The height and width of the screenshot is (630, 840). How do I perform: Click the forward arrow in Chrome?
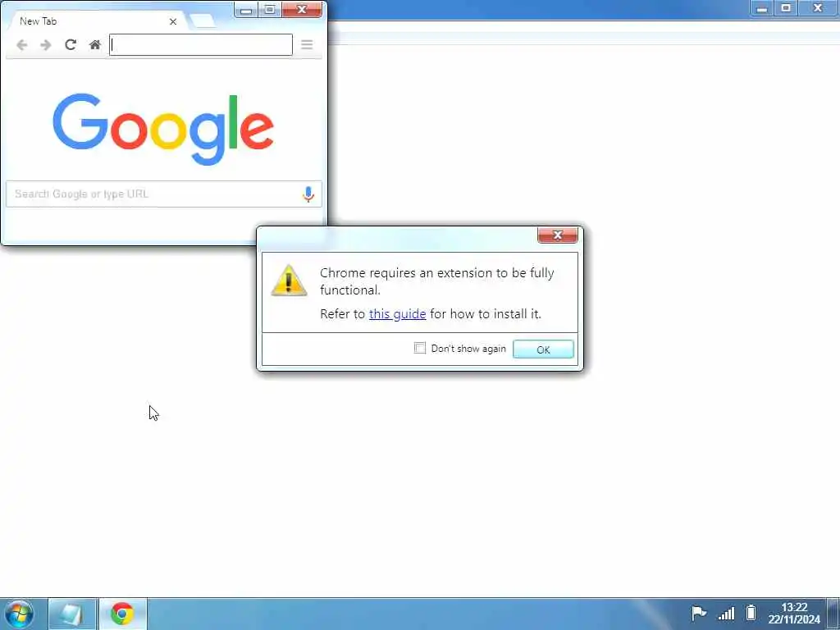tap(46, 45)
